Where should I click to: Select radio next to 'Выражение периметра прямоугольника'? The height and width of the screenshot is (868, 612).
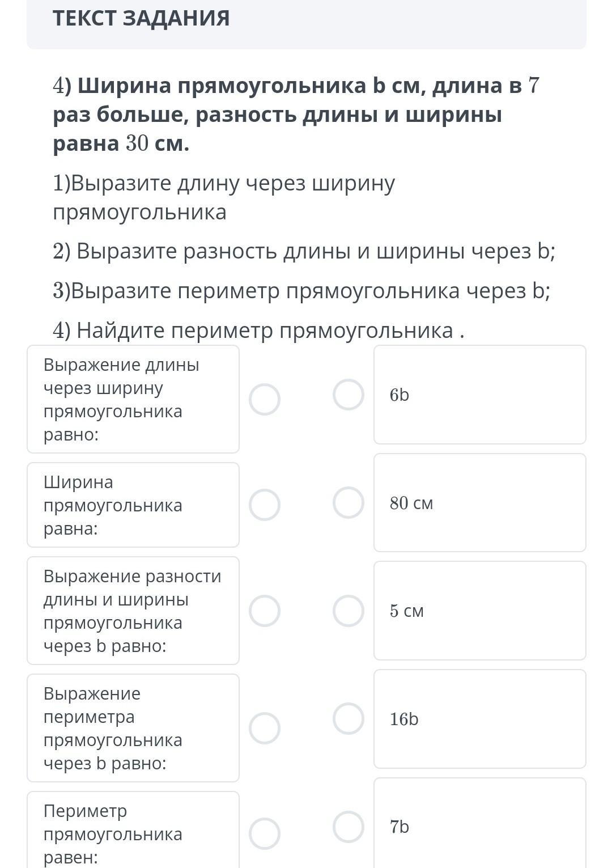click(265, 728)
